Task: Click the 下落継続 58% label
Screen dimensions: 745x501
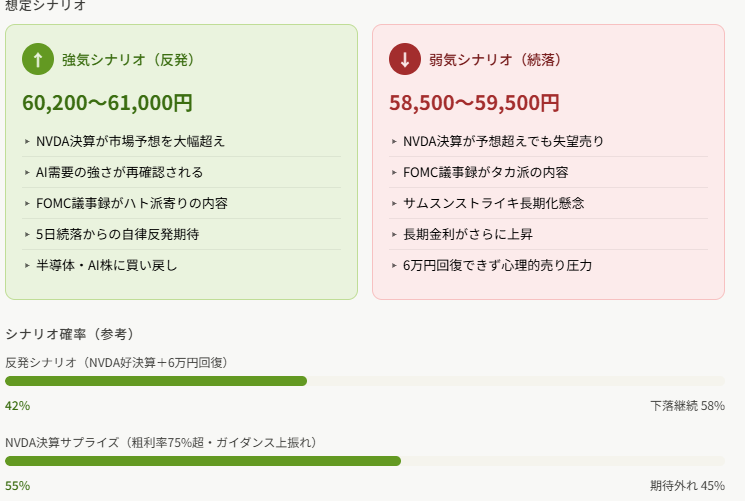Action: tap(688, 405)
